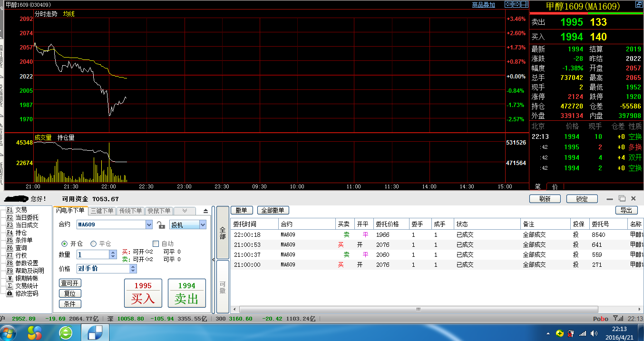Viewport: 644px width, 341px height.
Task: Click the left arrow icon above the chart
Action: (x=508, y=4)
